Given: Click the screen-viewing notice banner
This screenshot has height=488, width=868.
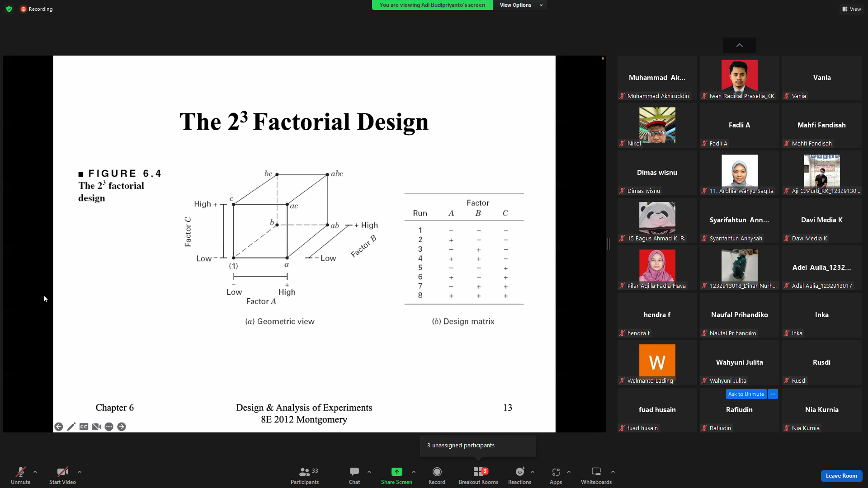Looking at the screenshot, I should 432,5.
